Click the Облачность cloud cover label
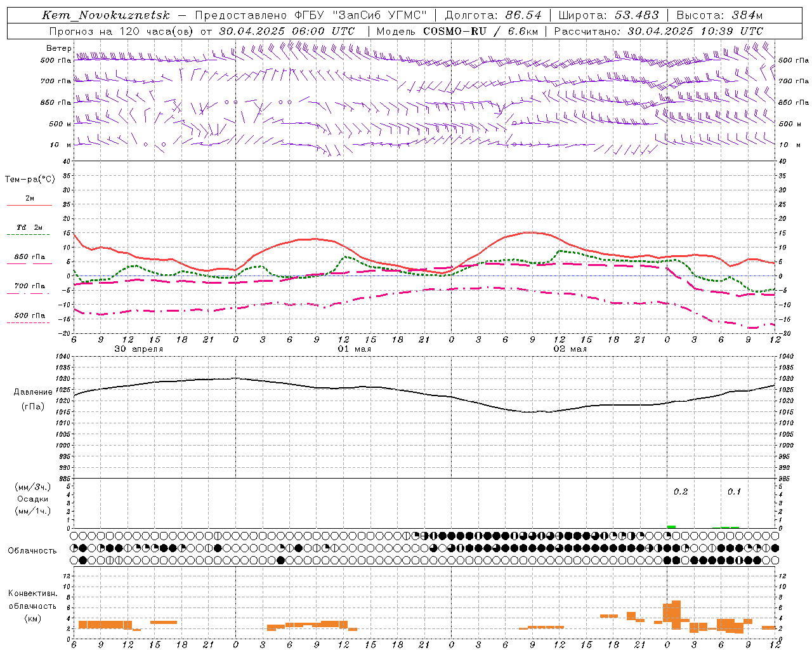The image size is (812, 650). [x=32, y=551]
